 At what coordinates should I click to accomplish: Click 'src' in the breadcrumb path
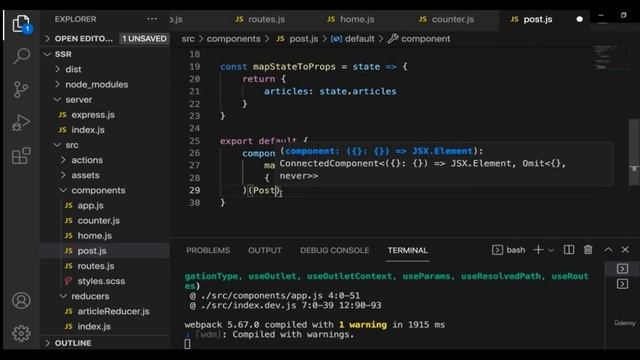point(188,39)
